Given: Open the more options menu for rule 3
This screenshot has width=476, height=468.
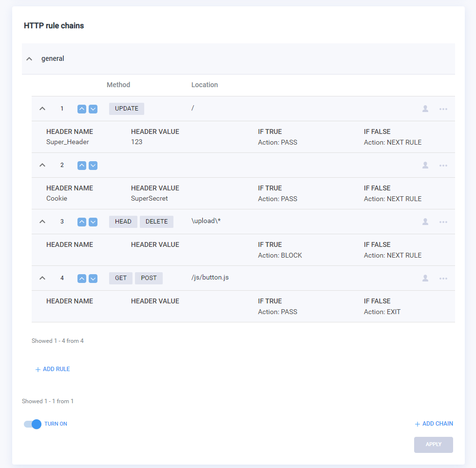Looking at the screenshot, I should click(x=443, y=222).
